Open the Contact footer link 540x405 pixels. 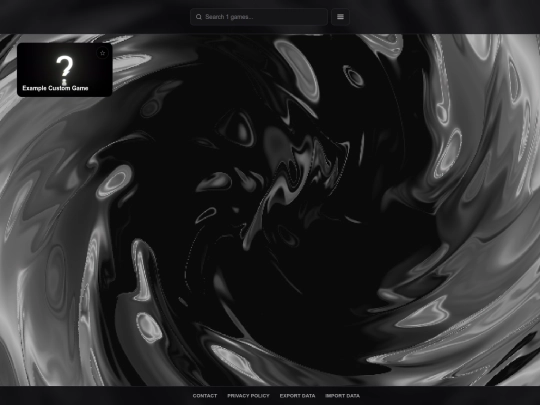205,396
